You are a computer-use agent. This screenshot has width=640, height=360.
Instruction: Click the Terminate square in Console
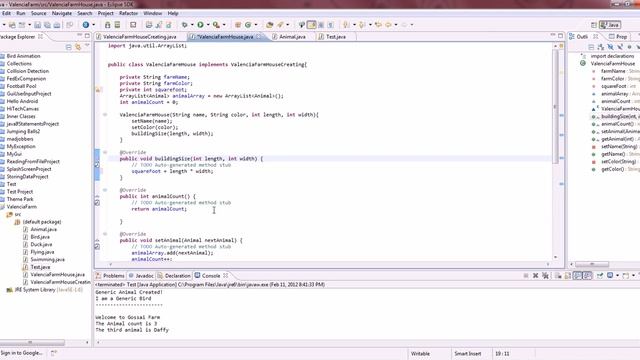pos(526,276)
